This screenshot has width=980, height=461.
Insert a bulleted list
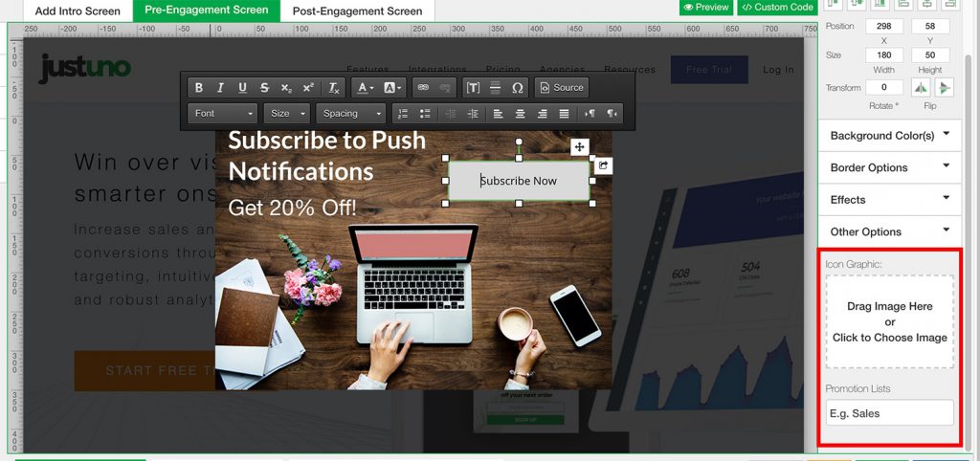(x=425, y=114)
